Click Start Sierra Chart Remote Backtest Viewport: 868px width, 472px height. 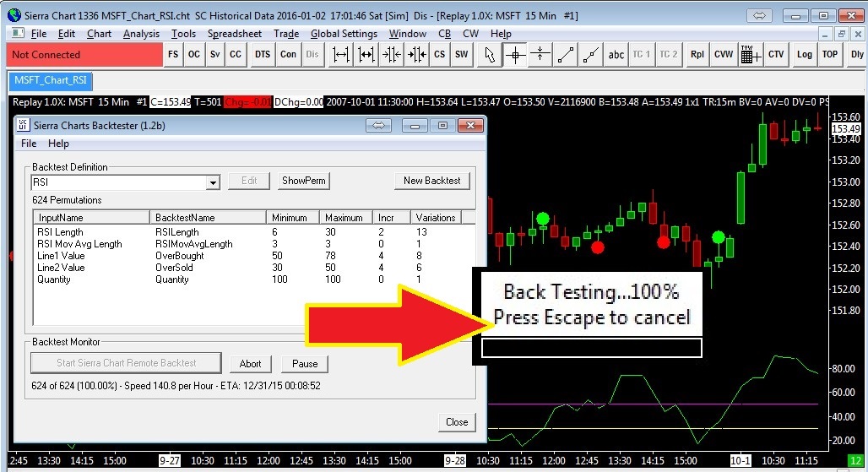click(126, 363)
